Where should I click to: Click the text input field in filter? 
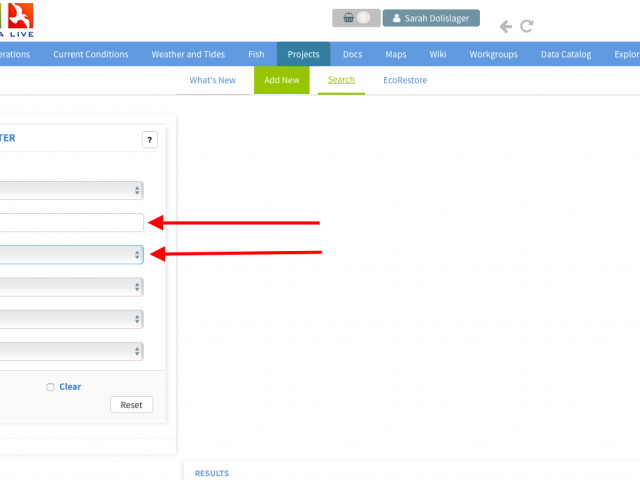point(70,223)
